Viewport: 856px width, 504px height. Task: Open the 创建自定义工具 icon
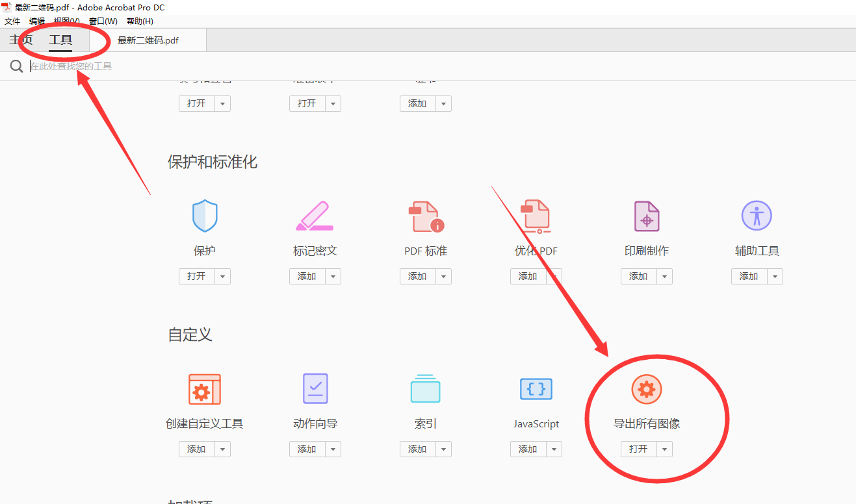[205, 389]
